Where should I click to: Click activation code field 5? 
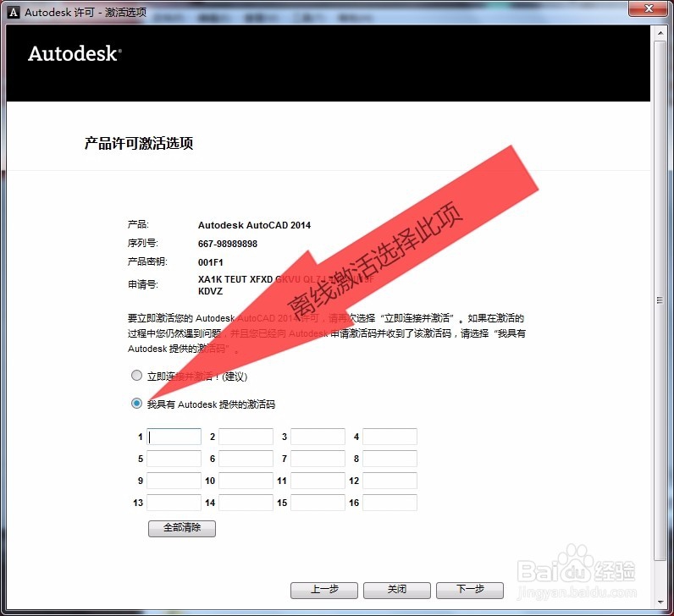174,459
